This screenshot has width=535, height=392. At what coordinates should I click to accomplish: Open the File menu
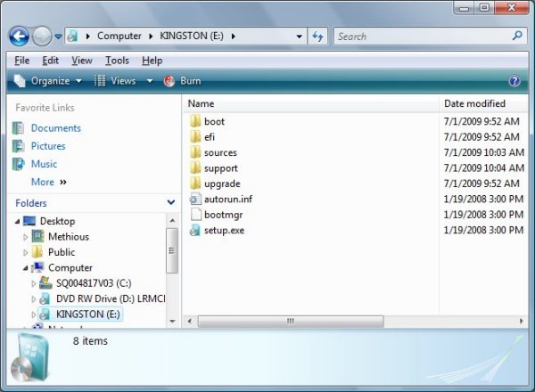coord(21,61)
